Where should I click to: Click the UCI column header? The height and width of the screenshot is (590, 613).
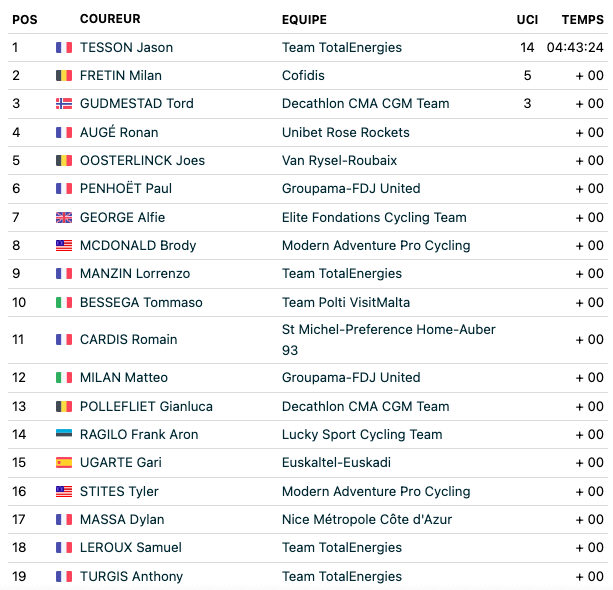tap(527, 20)
